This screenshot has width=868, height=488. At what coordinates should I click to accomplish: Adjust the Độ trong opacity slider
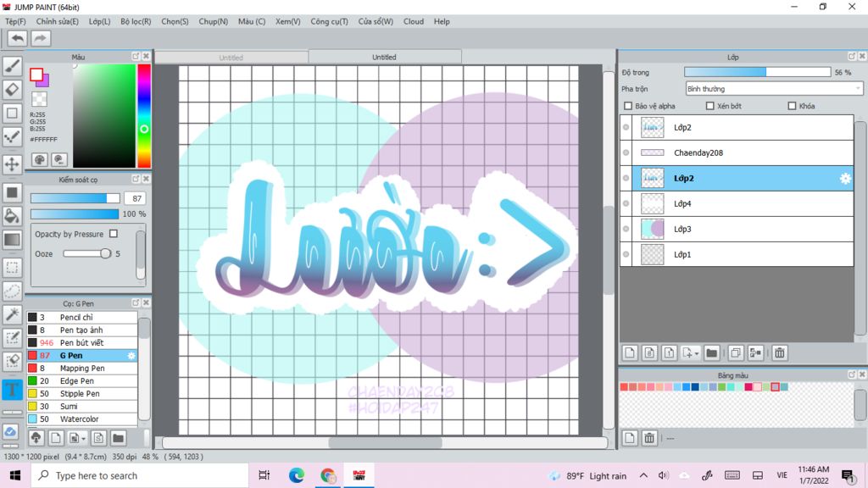[757, 72]
